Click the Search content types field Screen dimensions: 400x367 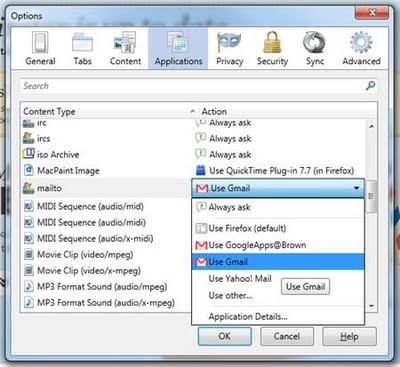point(199,86)
